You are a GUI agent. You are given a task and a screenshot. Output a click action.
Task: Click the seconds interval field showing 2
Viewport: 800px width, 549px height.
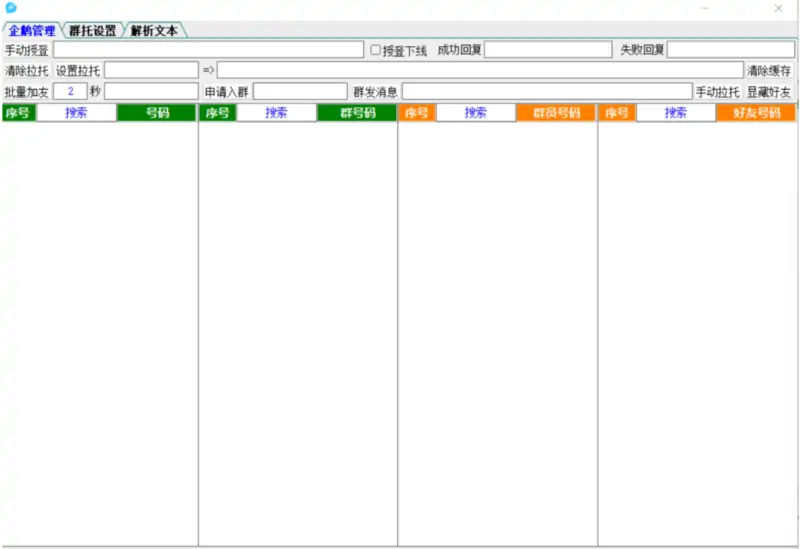point(70,92)
